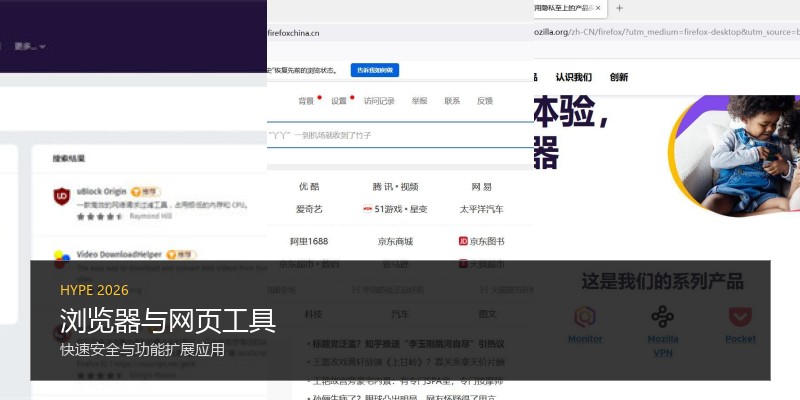800x400 pixels.
Task: Switch to the 汽车 news tab
Action: [x=400, y=314]
